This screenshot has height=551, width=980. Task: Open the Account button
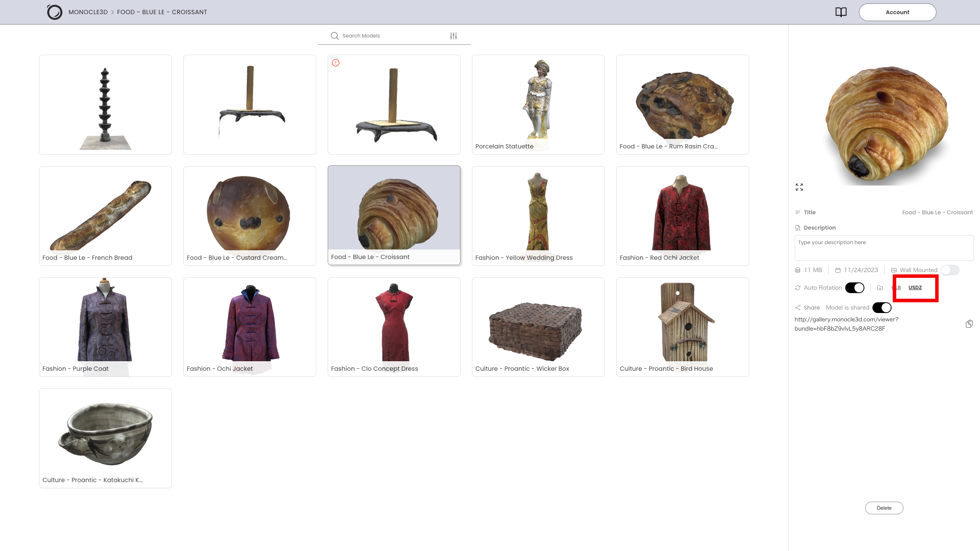pyautogui.click(x=897, y=12)
